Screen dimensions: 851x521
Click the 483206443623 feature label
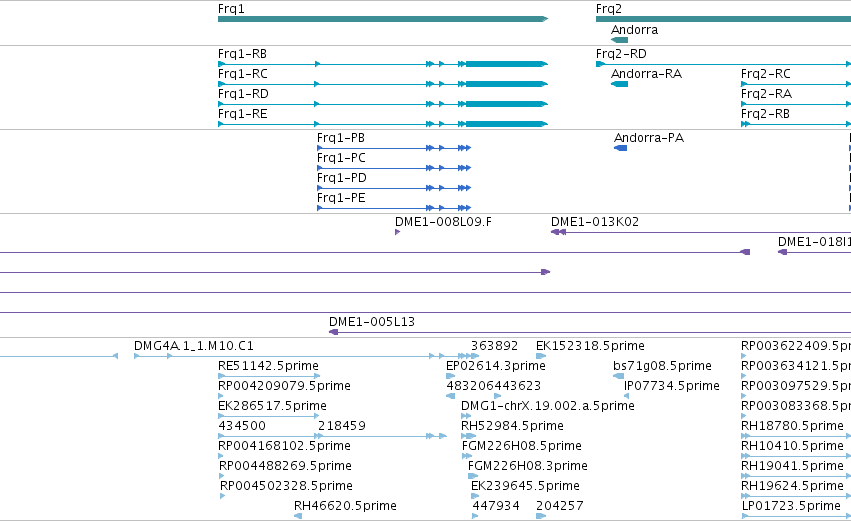[493, 386]
